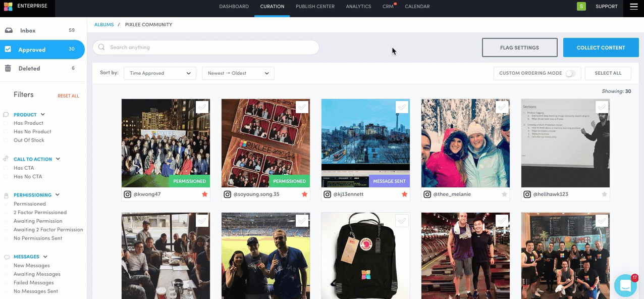Check the select box on @kj13ennett photo
Viewport: 644px width, 299px height.
point(402,107)
